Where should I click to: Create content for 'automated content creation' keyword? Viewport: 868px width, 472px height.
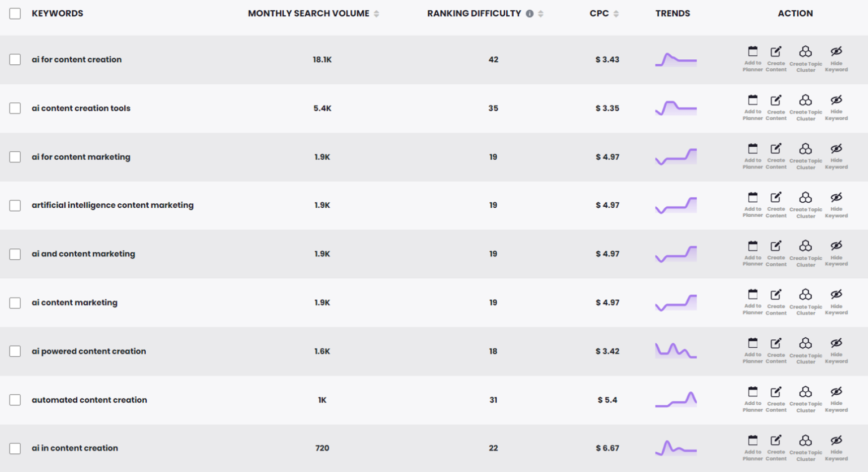pos(776,393)
